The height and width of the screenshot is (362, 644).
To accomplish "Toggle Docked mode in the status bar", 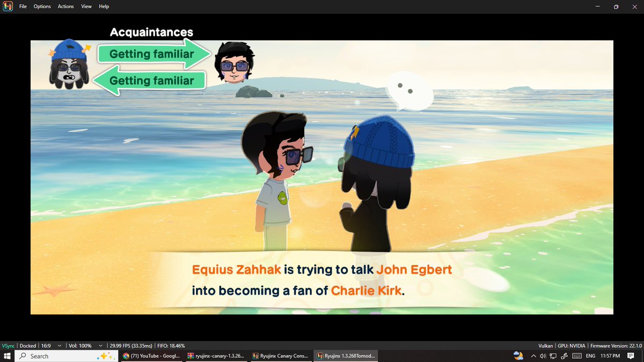I will point(28,346).
